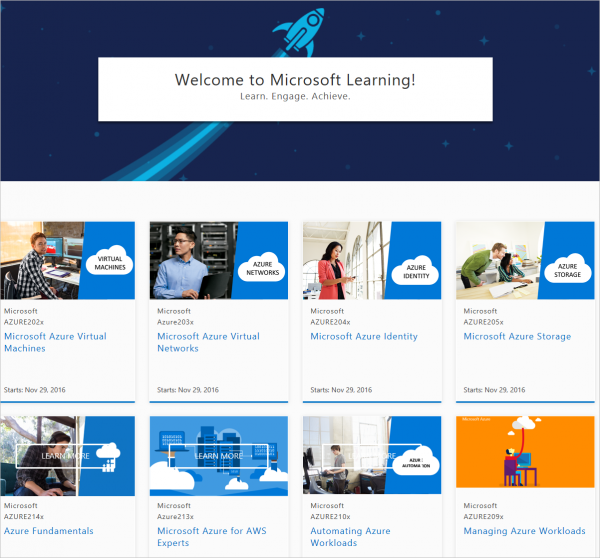Click start date on Virtual Networks card
600x558 pixels.
pos(188,390)
